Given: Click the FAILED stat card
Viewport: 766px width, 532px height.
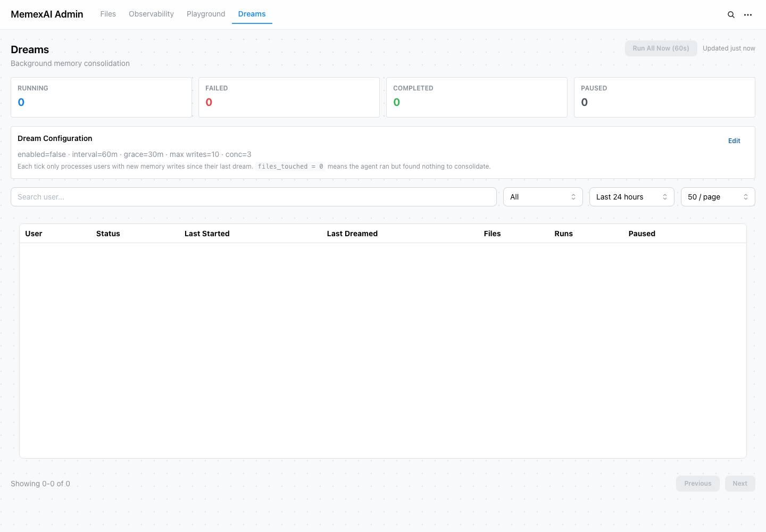Looking at the screenshot, I should coord(289,97).
